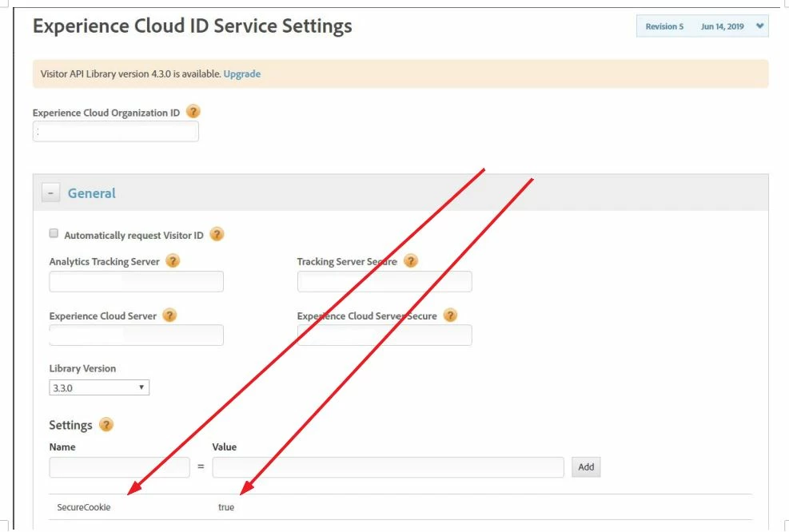Focus the Experience Cloud Organization ID field

[116, 132]
